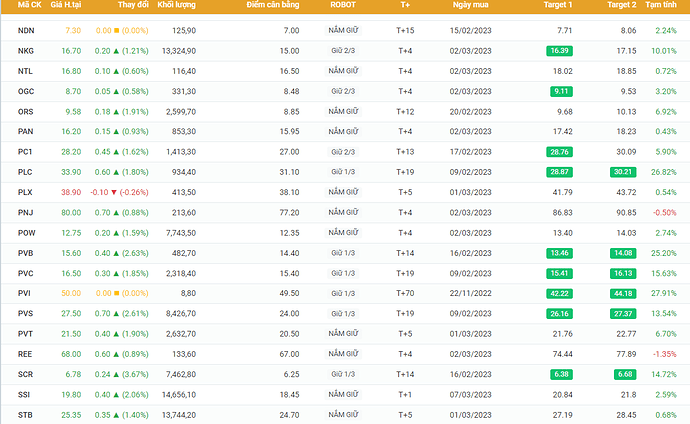Viewport: 690px width, 424px height.
Task: Click the red PLX price 38.90
Action: click(71, 192)
